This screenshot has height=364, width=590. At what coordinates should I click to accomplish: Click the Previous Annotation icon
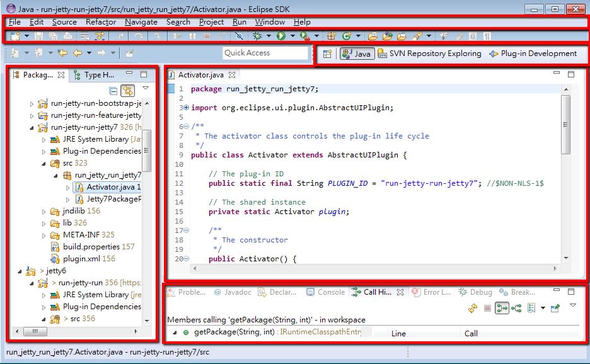[38, 53]
